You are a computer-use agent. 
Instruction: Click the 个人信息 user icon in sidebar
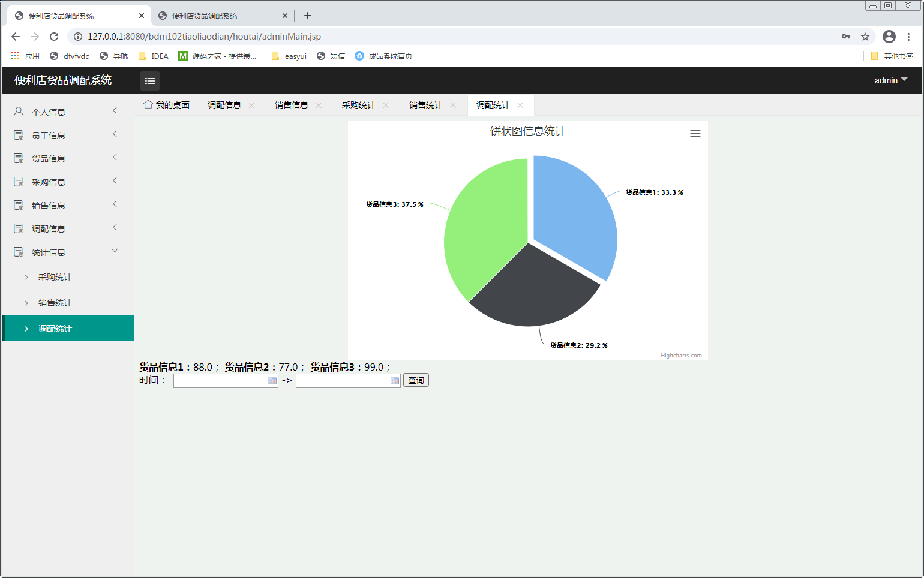(19, 112)
